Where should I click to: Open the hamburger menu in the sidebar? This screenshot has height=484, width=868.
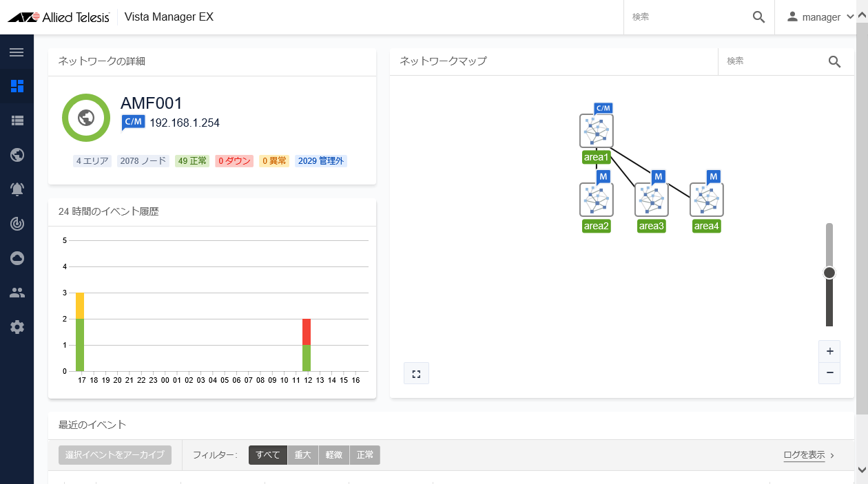pyautogui.click(x=17, y=52)
